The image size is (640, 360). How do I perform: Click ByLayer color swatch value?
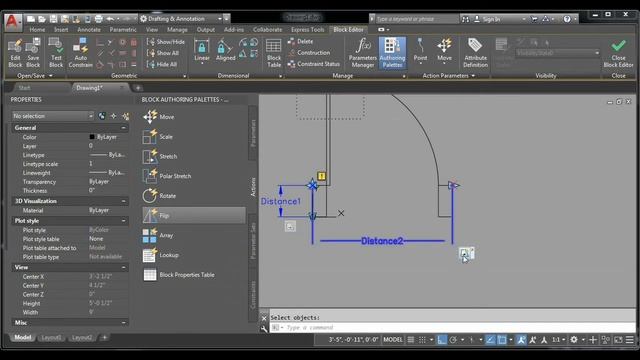click(92, 137)
